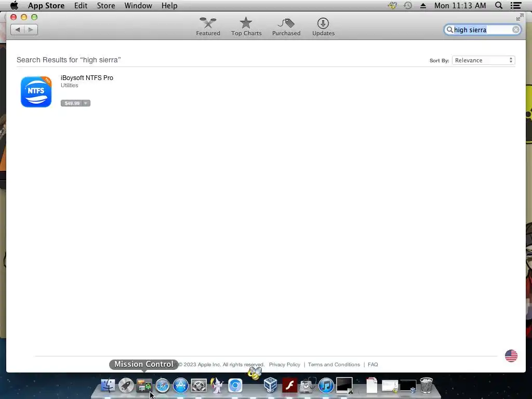Open the Apple menu

[x=14, y=5]
